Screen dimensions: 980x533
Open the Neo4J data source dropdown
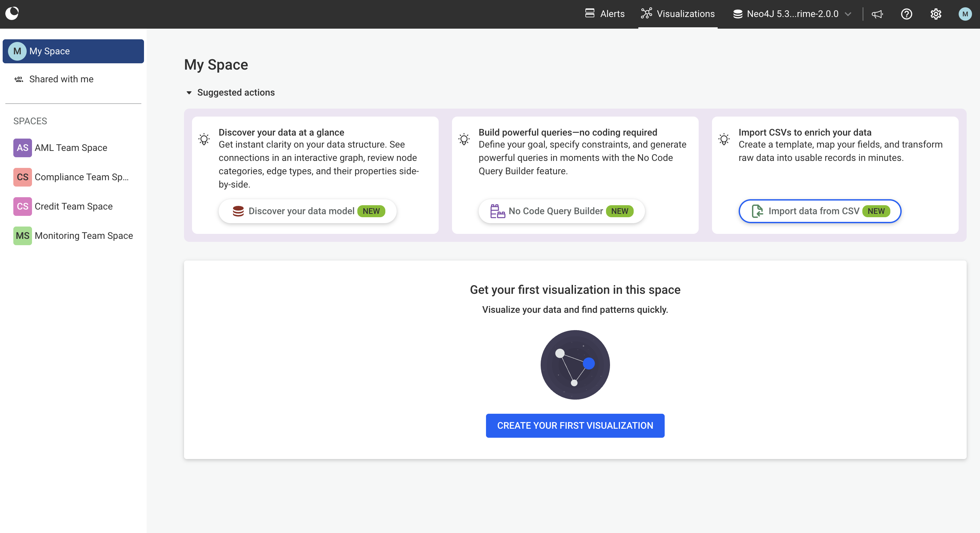(x=792, y=14)
